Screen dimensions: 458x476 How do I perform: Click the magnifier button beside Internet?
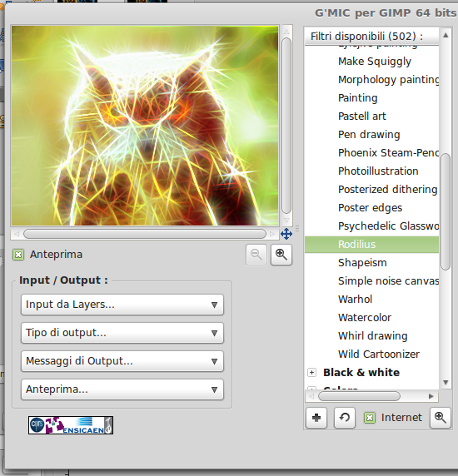tap(440, 418)
